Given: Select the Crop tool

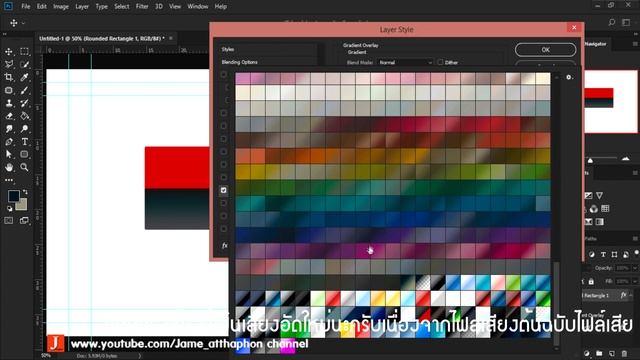Looking at the screenshot, I should click(9, 77).
